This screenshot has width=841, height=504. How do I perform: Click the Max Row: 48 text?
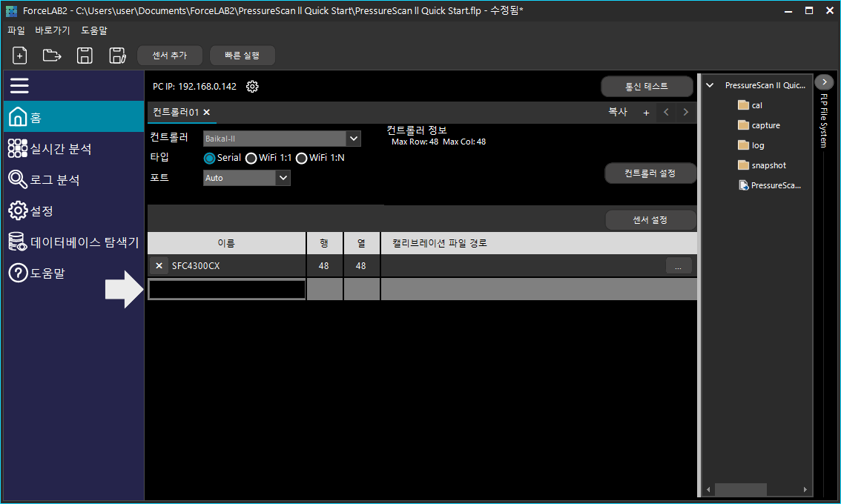415,142
